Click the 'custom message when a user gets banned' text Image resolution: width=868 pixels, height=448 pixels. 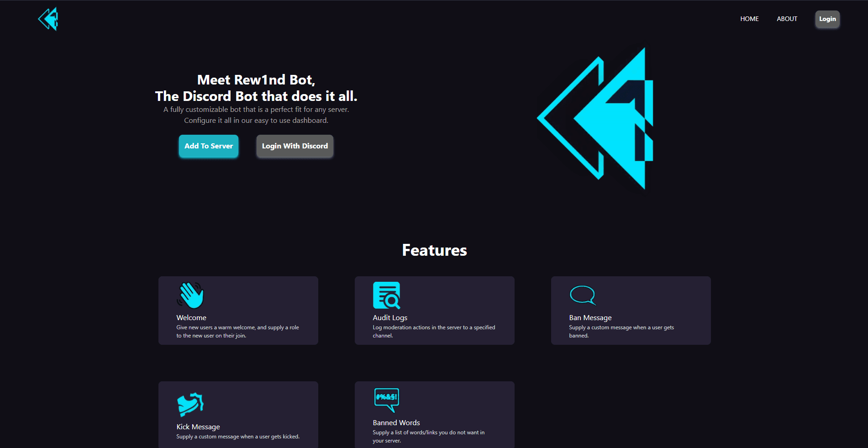click(621, 332)
